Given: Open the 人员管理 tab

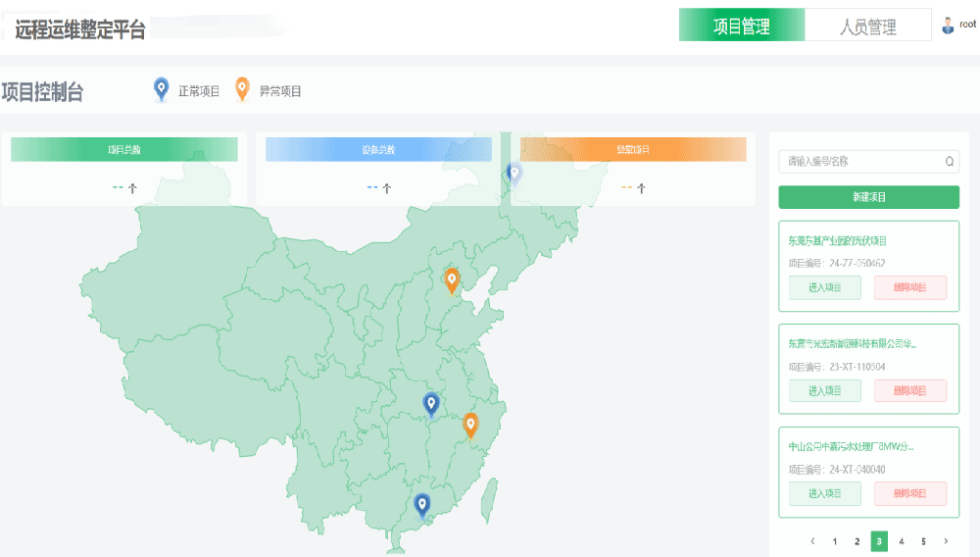Looking at the screenshot, I should (x=867, y=26).
